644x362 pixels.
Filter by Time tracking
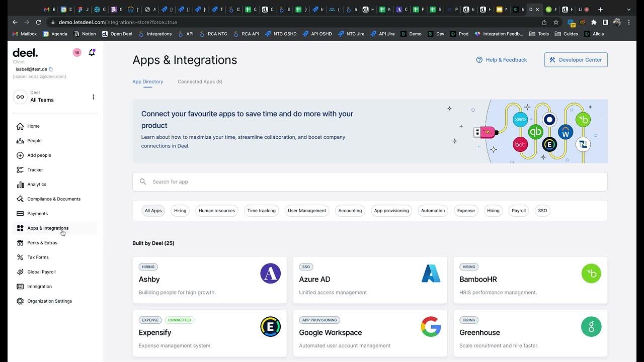click(262, 211)
